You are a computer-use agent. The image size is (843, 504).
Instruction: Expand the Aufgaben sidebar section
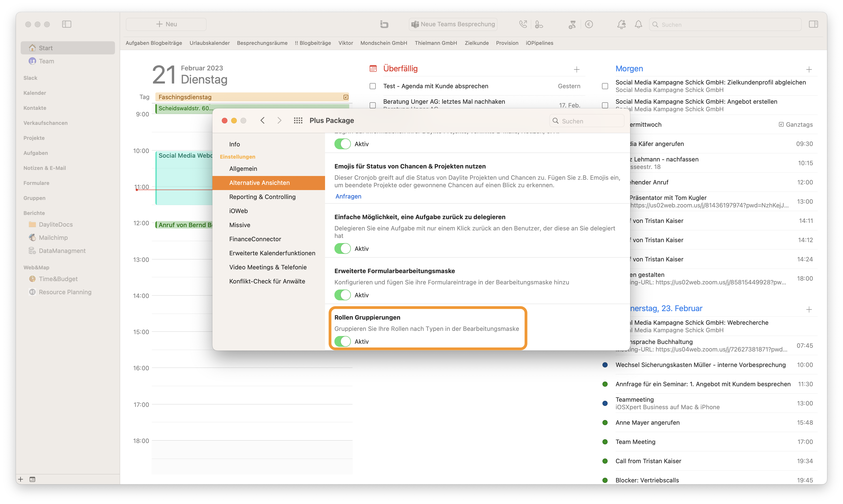tap(36, 153)
